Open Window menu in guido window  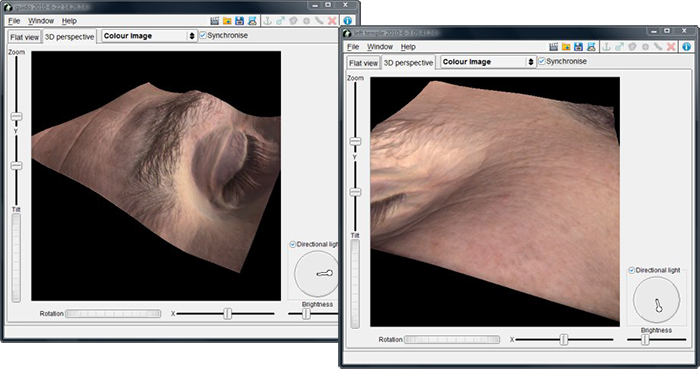pyautogui.click(x=41, y=21)
